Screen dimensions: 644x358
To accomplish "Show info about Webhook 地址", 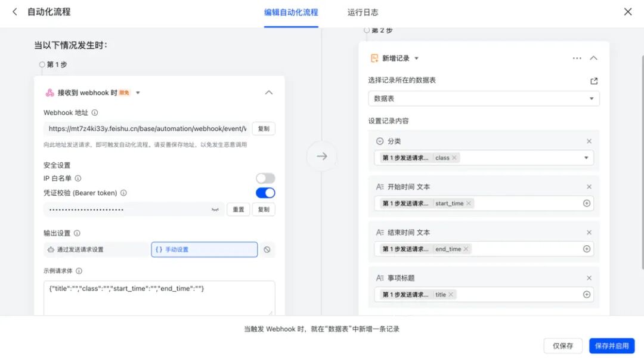I will tap(95, 113).
